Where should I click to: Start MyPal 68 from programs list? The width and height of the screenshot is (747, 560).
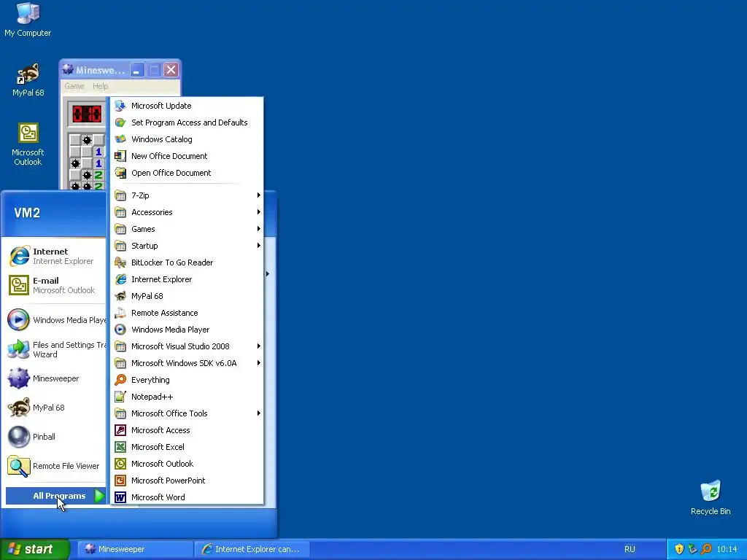point(187,296)
